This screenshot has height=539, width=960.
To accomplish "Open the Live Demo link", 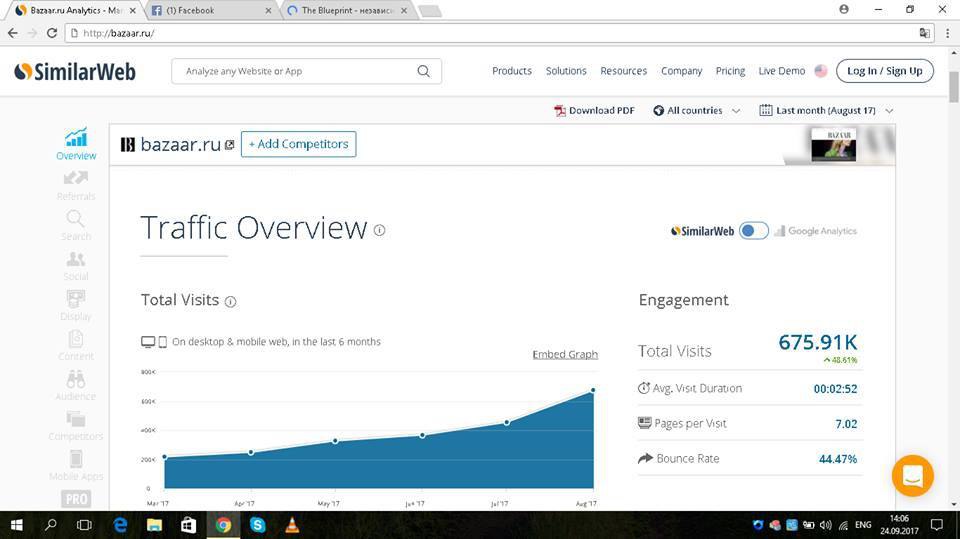I will pos(782,71).
